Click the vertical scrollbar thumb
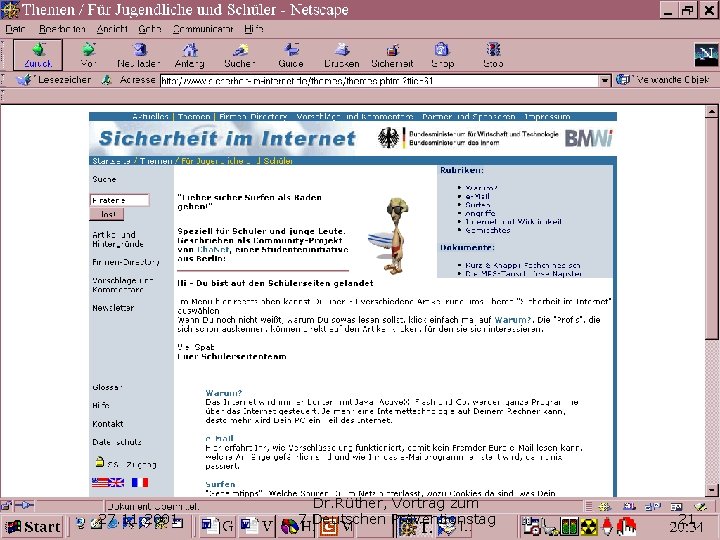This screenshot has height=540, width=720. click(712, 228)
